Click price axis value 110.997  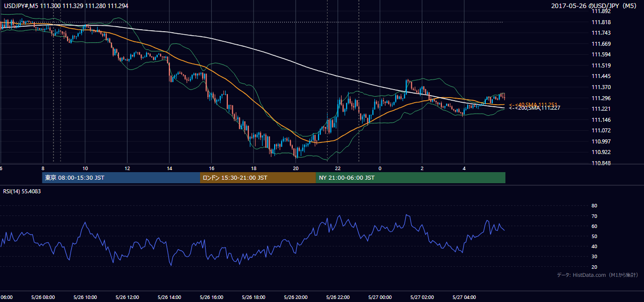point(601,141)
